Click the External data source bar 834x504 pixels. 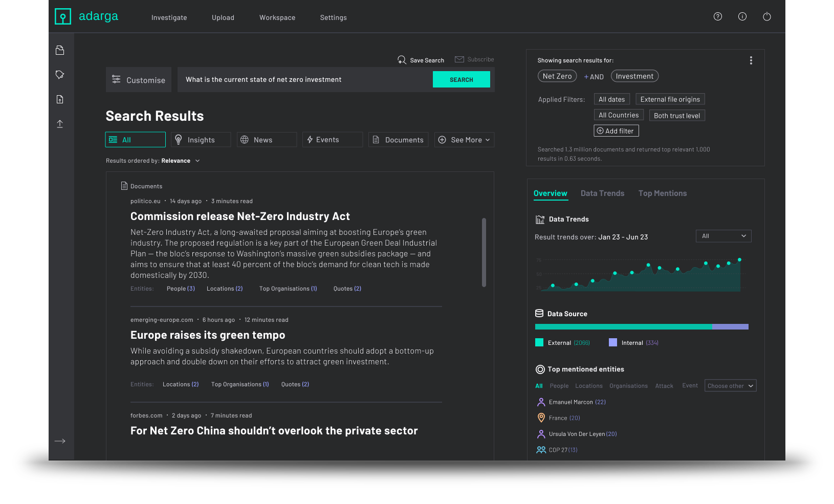click(x=623, y=326)
